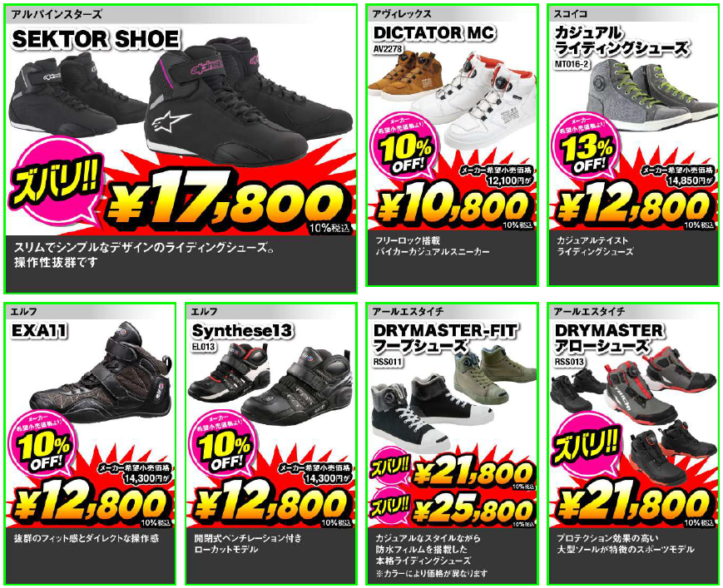Select the black Alpinestars shoe with pink logo
723x588 pixels.
pos(249,101)
